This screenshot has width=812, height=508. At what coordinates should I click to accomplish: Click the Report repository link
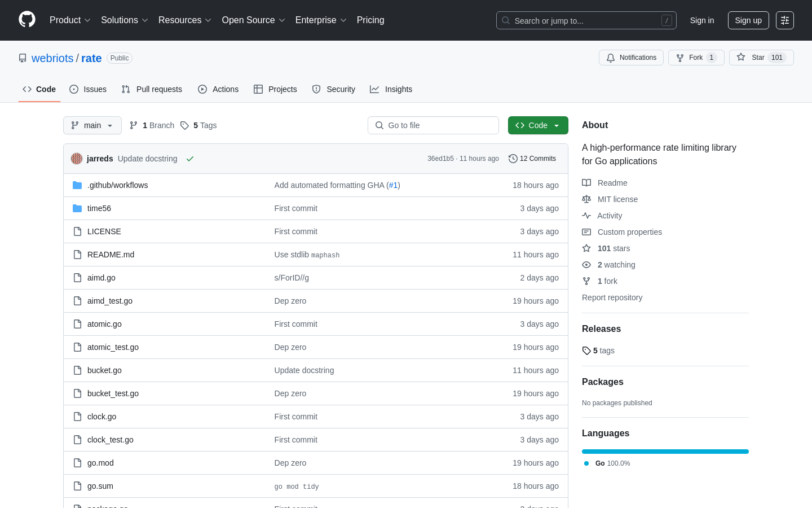pyautogui.click(x=612, y=297)
